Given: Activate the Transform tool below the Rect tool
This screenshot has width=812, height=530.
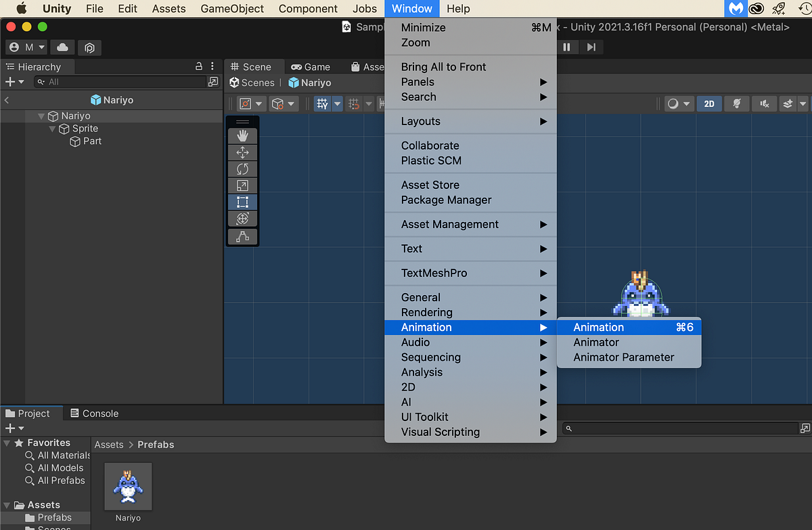Looking at the screenshot, I should tap(242, 218).
